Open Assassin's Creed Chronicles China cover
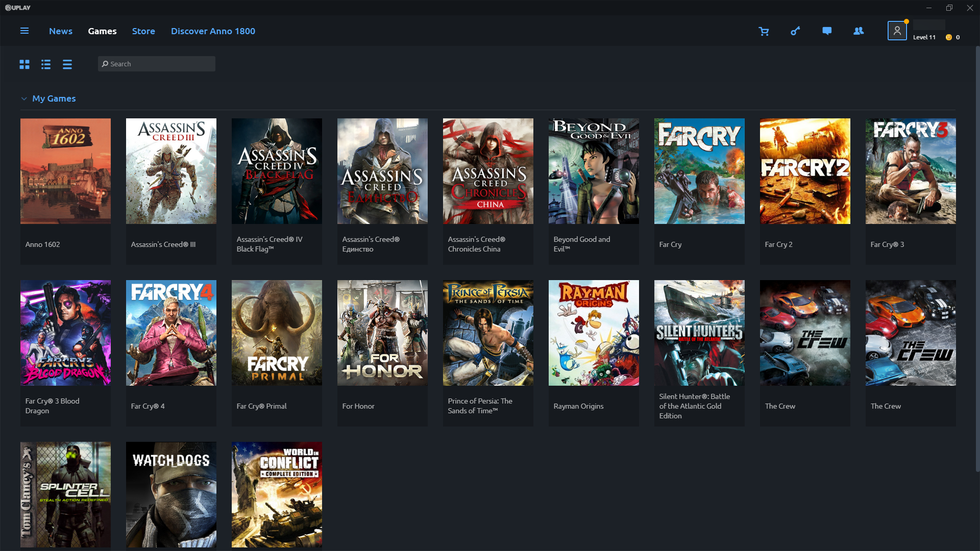 (488, 171)
